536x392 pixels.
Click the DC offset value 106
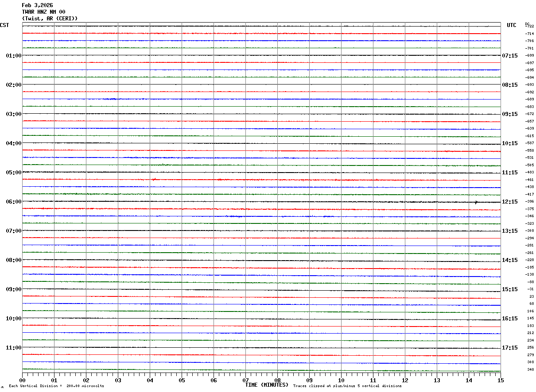pos(531,311)
